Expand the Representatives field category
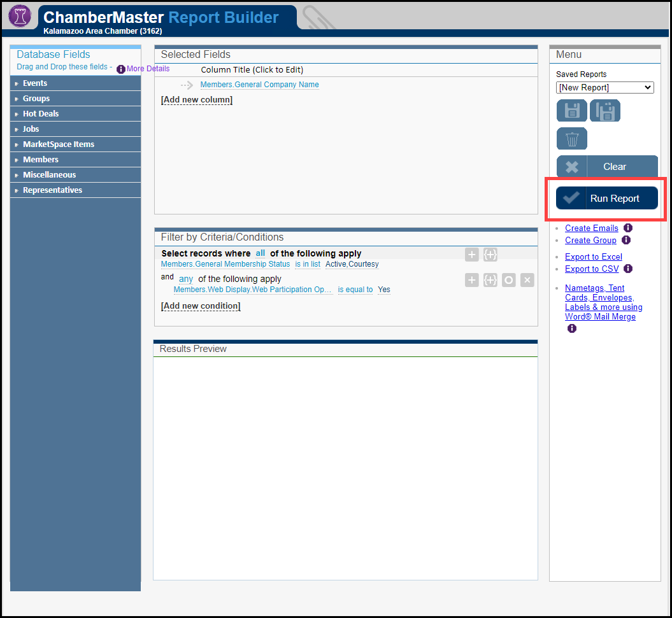Image resolution: width=672 pixels, height=618 pixels. pyautogui.click(x=52, y=190)
